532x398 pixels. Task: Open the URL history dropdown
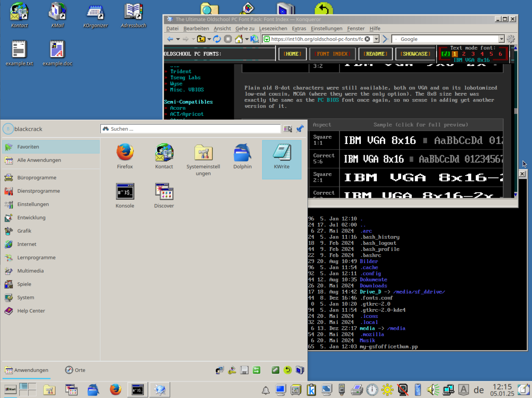tap(376, 39)
